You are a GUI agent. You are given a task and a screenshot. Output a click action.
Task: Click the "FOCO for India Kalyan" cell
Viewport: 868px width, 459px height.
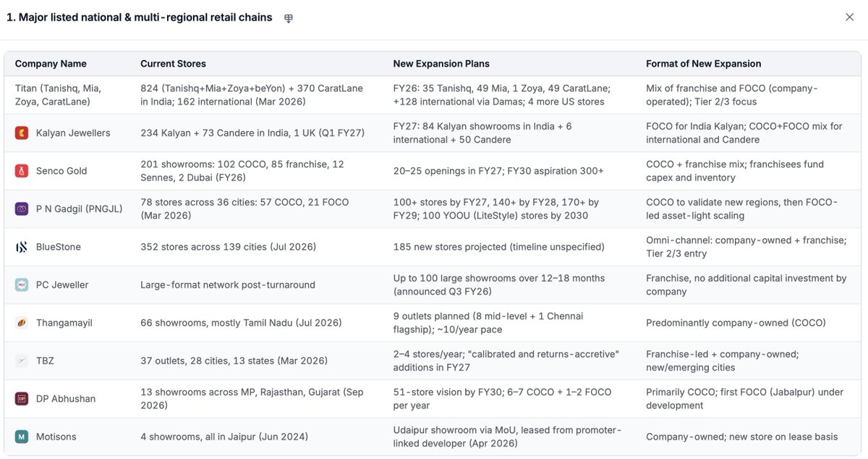coord(744,133)
